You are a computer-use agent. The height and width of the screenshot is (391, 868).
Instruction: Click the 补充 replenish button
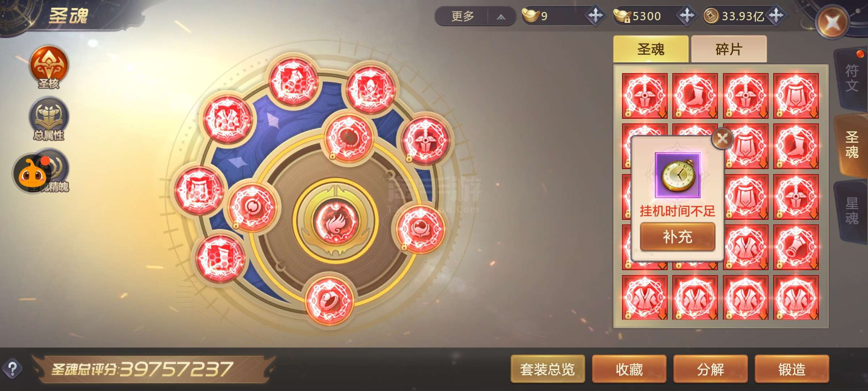tap(678, 237)
